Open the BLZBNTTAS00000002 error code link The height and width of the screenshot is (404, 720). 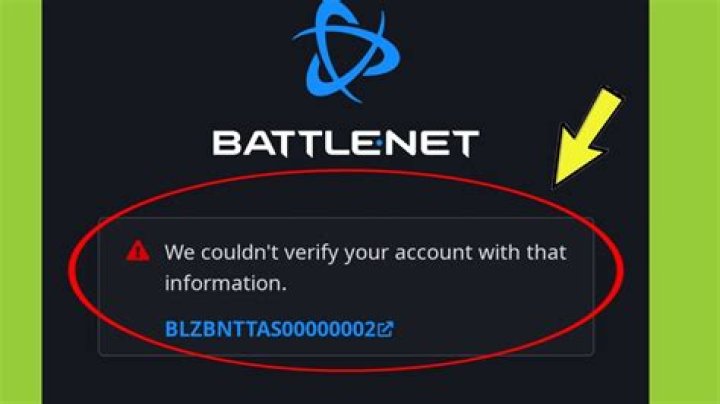(x=270, y=329)
